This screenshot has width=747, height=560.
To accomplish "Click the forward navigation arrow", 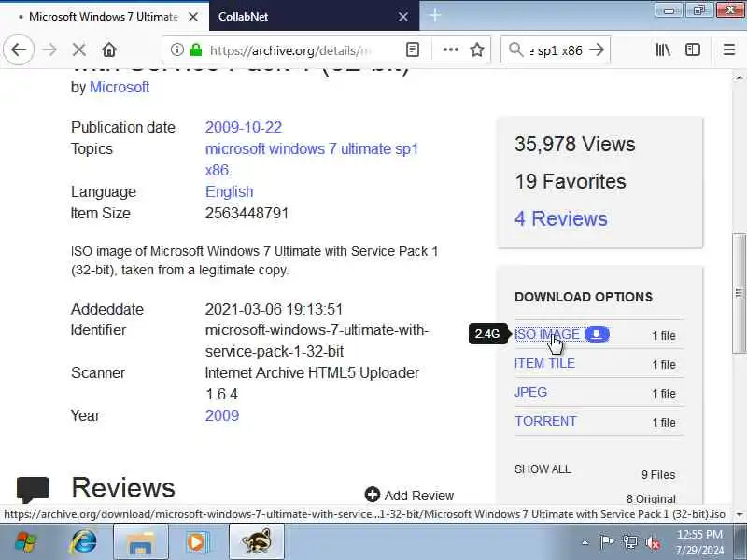I will point(49,49).
